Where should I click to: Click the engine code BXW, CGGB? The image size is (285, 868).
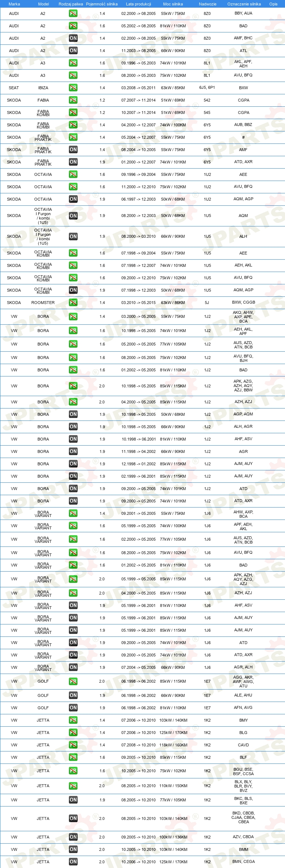(243, 302)
